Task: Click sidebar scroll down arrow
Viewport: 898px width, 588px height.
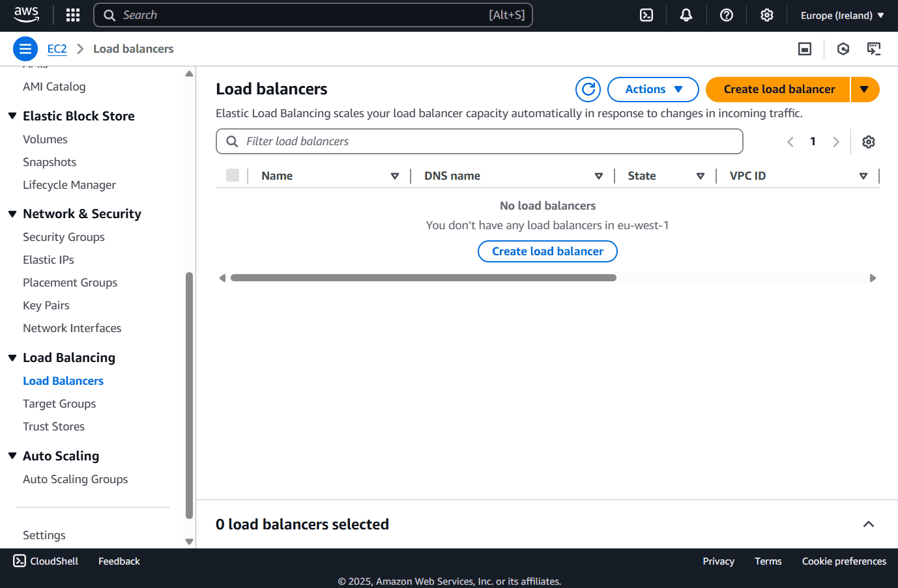Action: [189, 541]
